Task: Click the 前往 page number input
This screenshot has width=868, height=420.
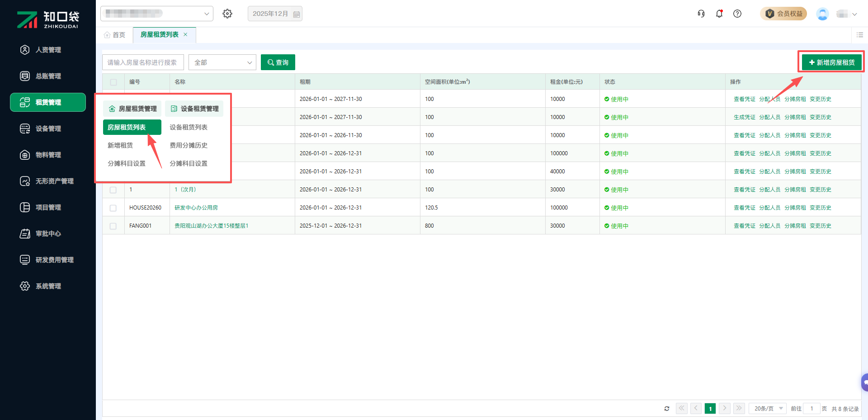Action: click(x=812, y=409)
